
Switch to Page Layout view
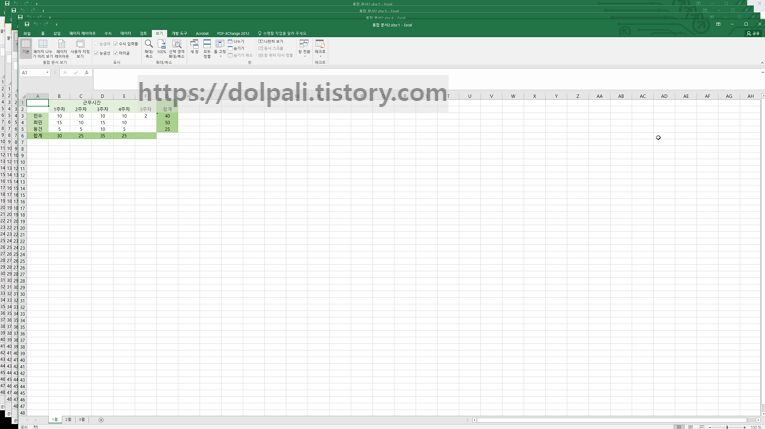61,49
